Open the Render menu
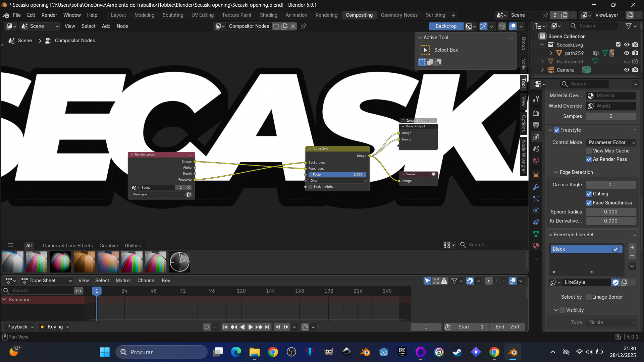 coord(49,15)
